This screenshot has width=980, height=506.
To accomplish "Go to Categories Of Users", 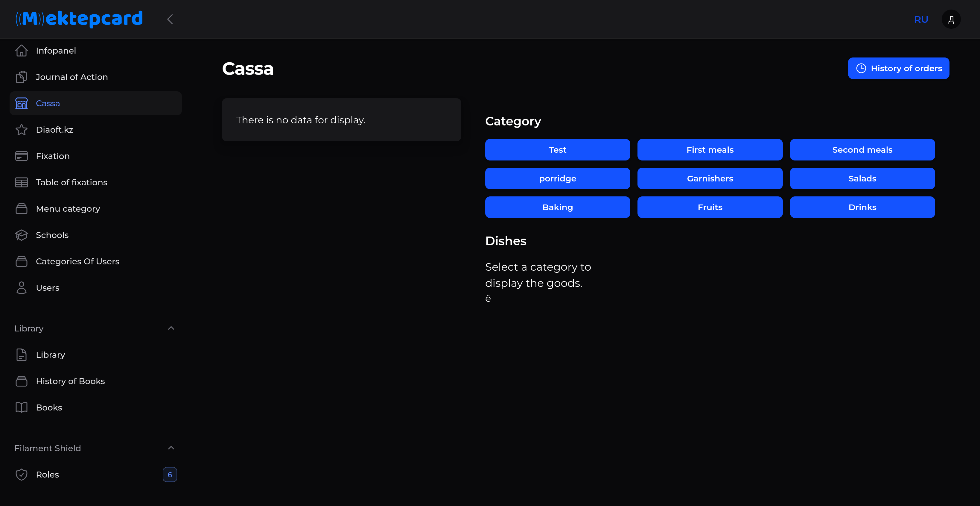I will click(x=77, y=262).
